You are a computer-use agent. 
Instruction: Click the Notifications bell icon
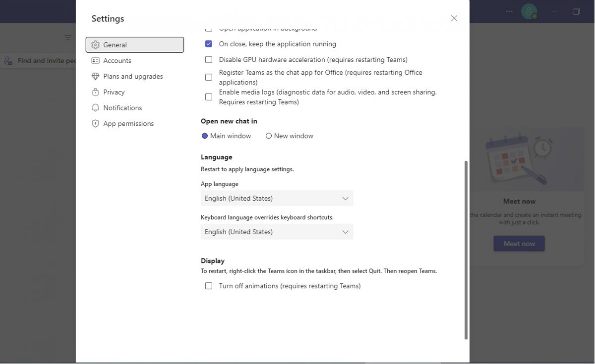click(x=95, y=108)
